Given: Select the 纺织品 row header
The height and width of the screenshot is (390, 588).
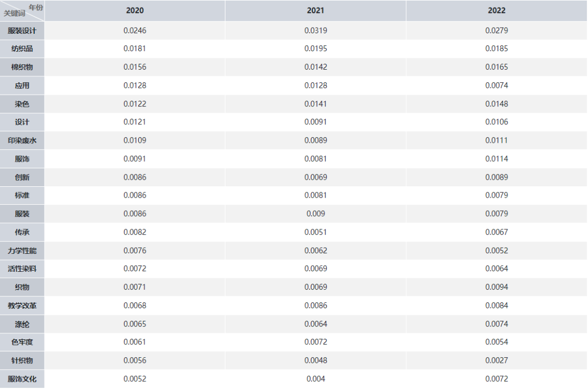Looking at the screenshot, I should [x=22, y=49].
